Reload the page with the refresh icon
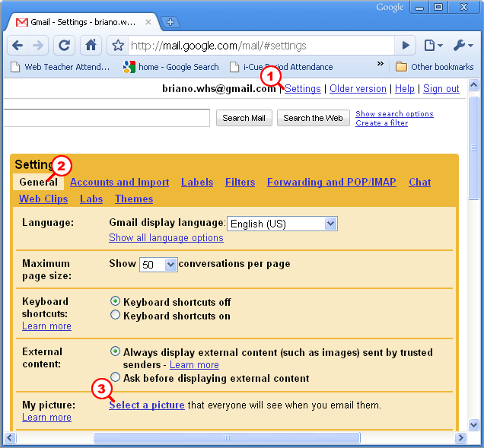This screenshot has height=448, width=484. click(x=65, y=46)
